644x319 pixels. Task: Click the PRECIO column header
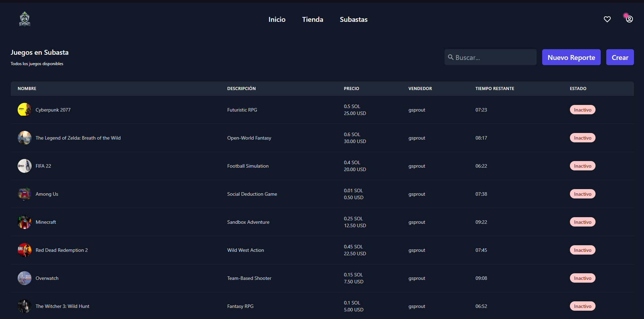point(351,89)
